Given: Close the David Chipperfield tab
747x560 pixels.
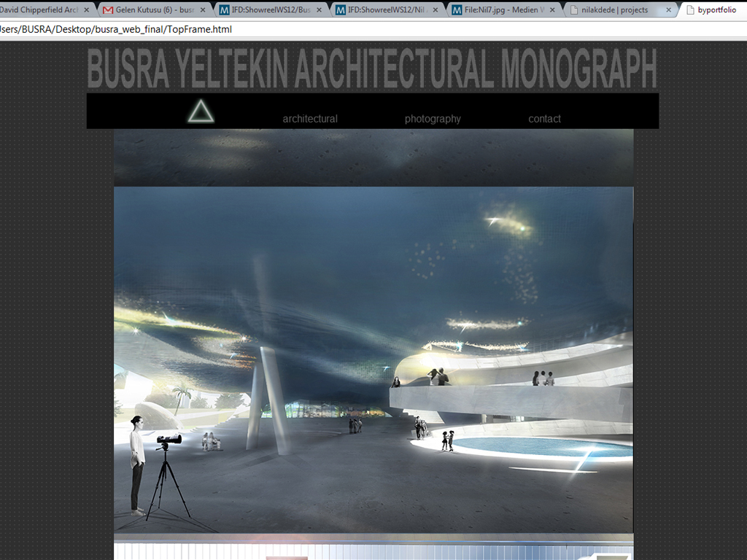Looking at the screenshot, I should pyautogui.click(x=87, y=10).
